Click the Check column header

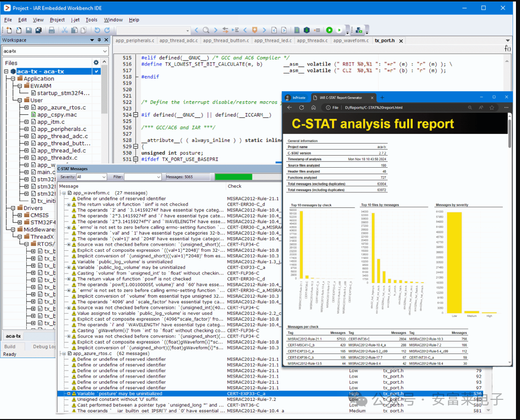click(234, 186)
